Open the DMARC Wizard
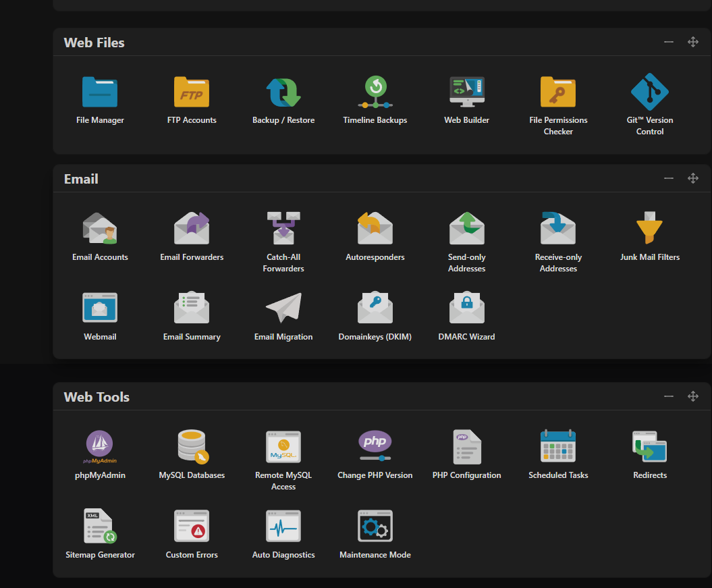 [x=467, y=307]
